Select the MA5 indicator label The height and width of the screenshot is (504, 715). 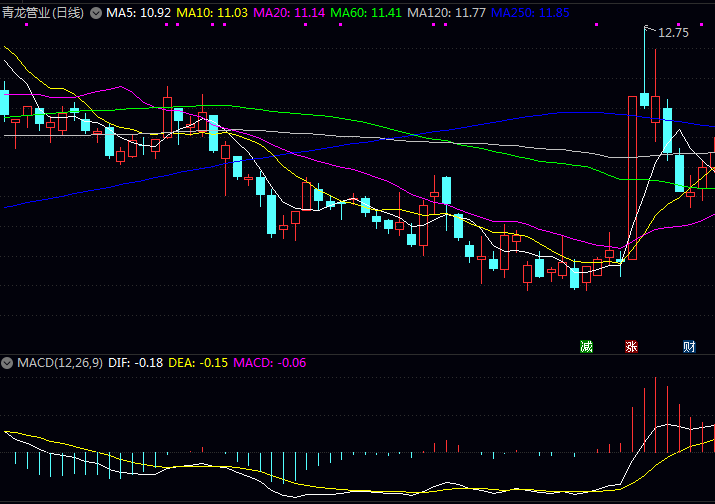click(x=138, y=13)
